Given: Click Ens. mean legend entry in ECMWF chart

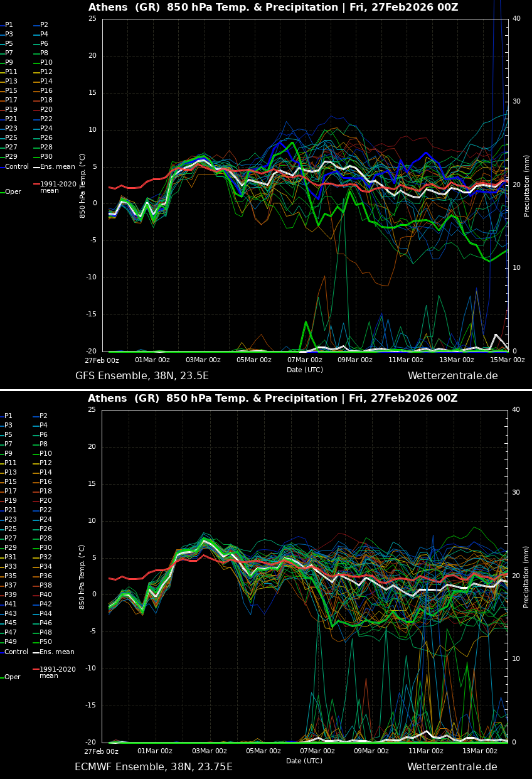Looking at the screenshot, I should coord(57,652).
